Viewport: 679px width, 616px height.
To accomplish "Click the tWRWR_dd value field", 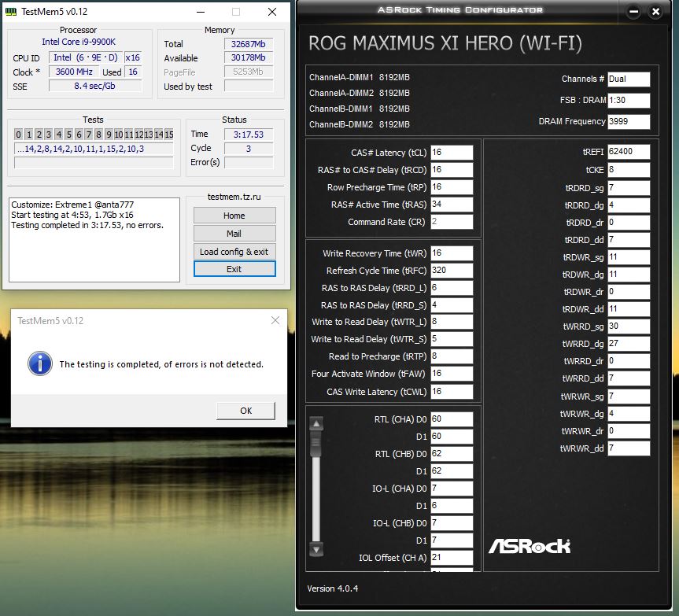I will click(x=629, y=448).
